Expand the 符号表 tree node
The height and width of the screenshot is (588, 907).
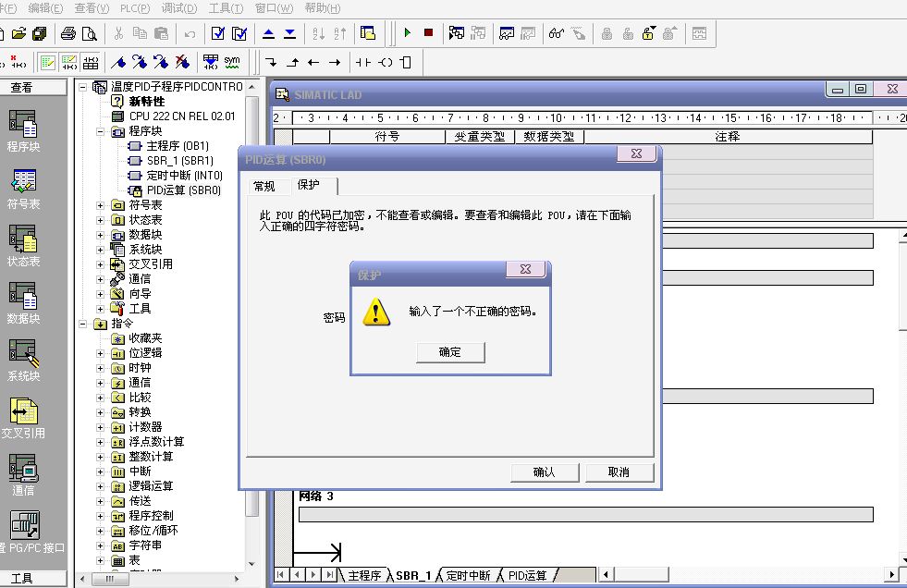[x=101, y=205]
